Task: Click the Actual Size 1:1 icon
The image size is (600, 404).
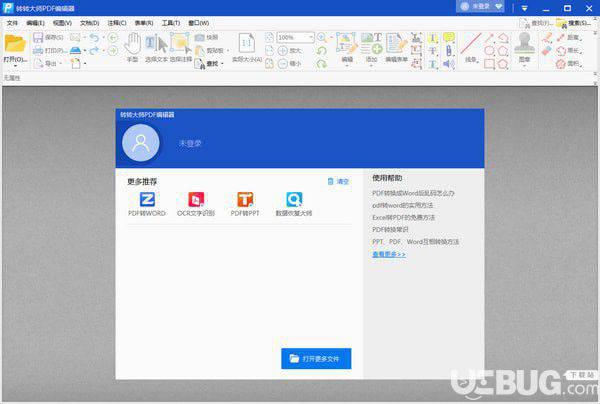Action: coord(247,43)
